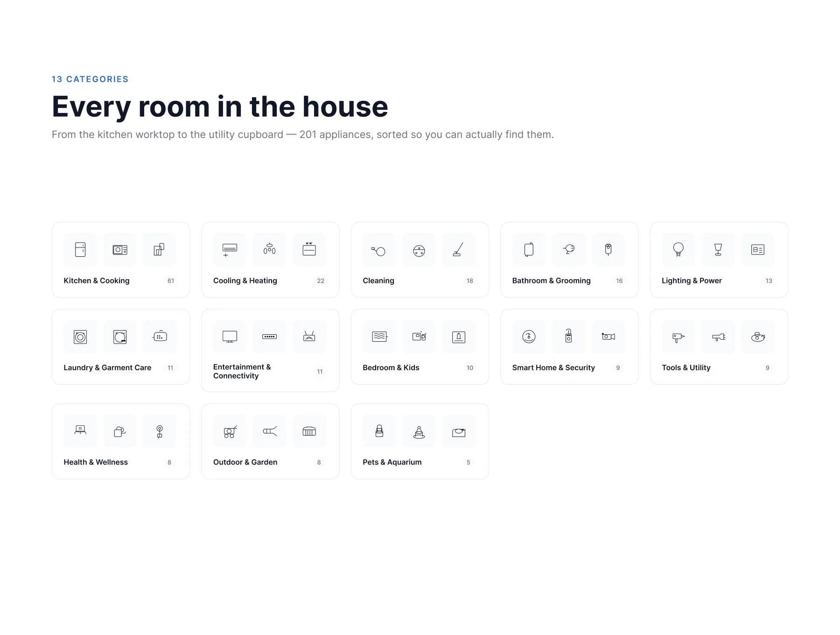840x635 pixels.
Task: Click the 61 count badge
Action: click(171, 281)
